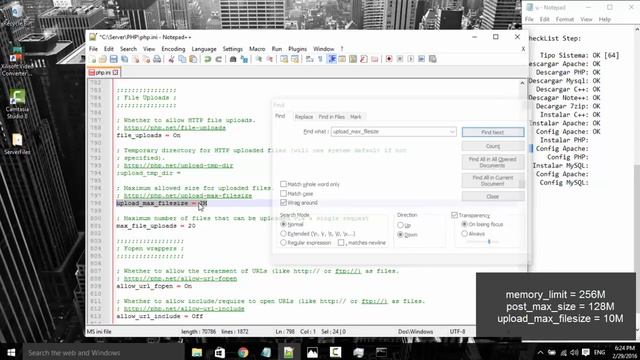Image resolution: width=640 pixels, height=360 pixels.
Task: Open a file via the Open toolbar icon
Action: coord(103,60)
